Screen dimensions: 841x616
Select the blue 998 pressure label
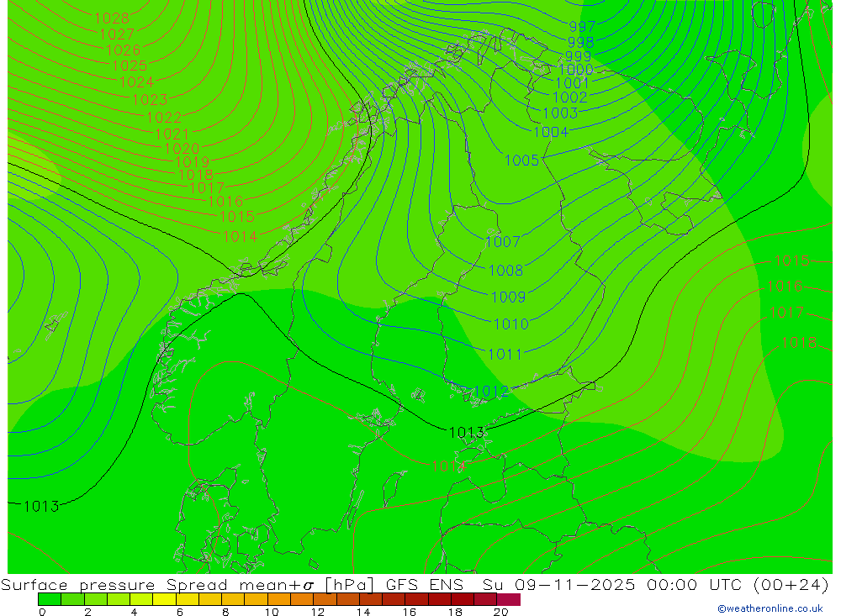point(580,42)
